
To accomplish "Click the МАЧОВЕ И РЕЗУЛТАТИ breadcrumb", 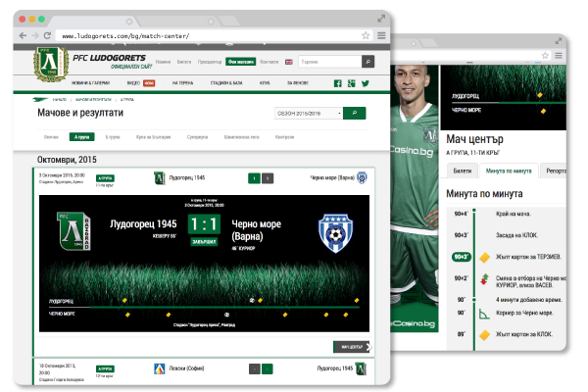I will coord(93,100).
